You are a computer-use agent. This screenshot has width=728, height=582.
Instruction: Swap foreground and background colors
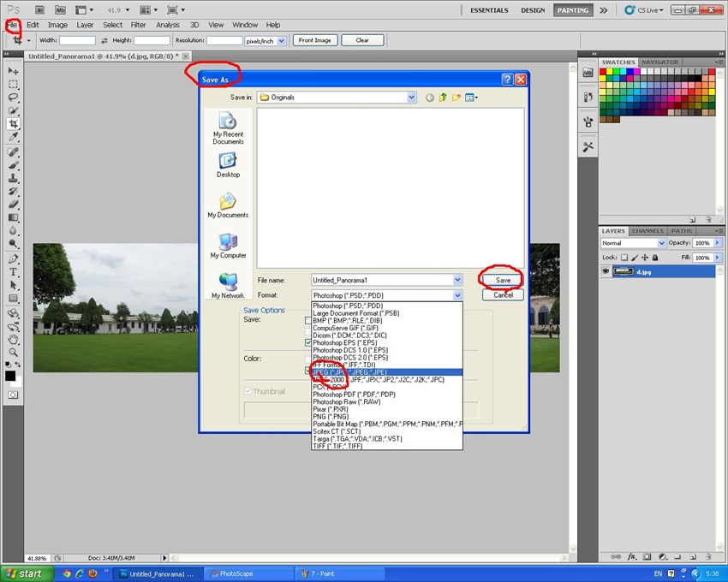(18, 365)
